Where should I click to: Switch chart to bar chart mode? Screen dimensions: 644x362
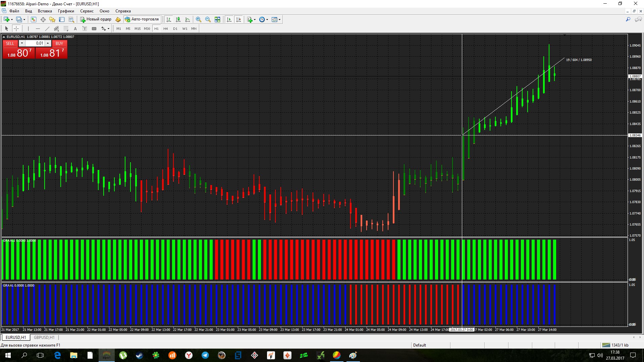click(169, 19)
